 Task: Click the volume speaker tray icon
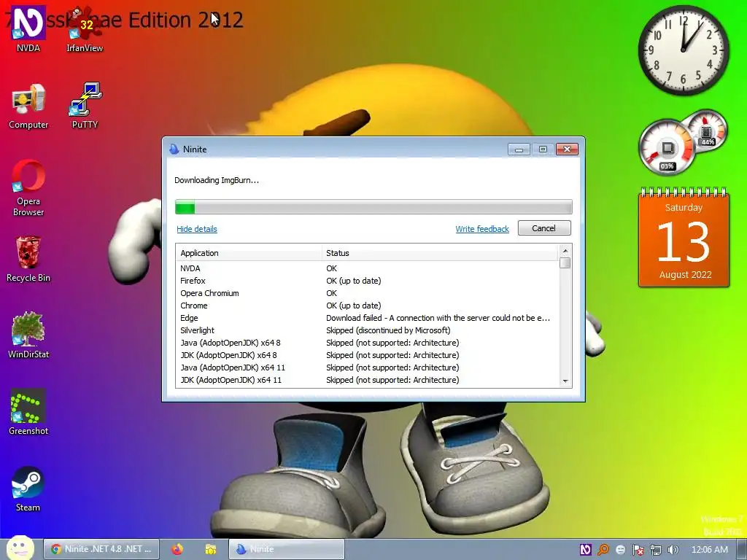[673, 550]
